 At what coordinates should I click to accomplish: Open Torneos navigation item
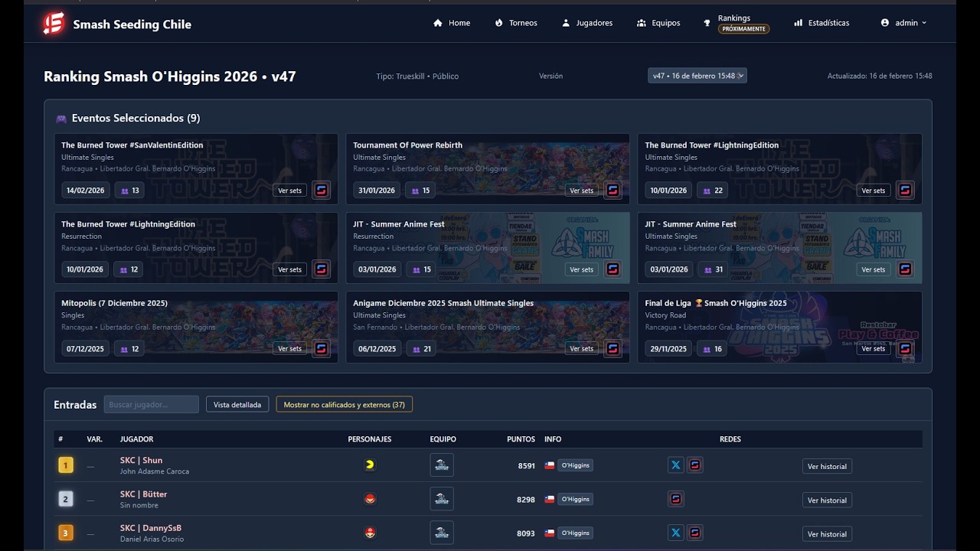pyautogui.click(x=516, y=23)
